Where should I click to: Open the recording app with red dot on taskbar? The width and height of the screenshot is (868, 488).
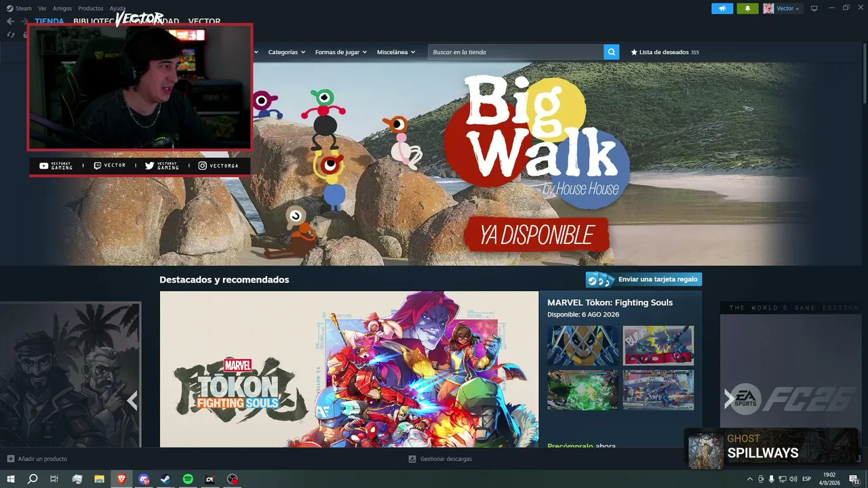233,479
